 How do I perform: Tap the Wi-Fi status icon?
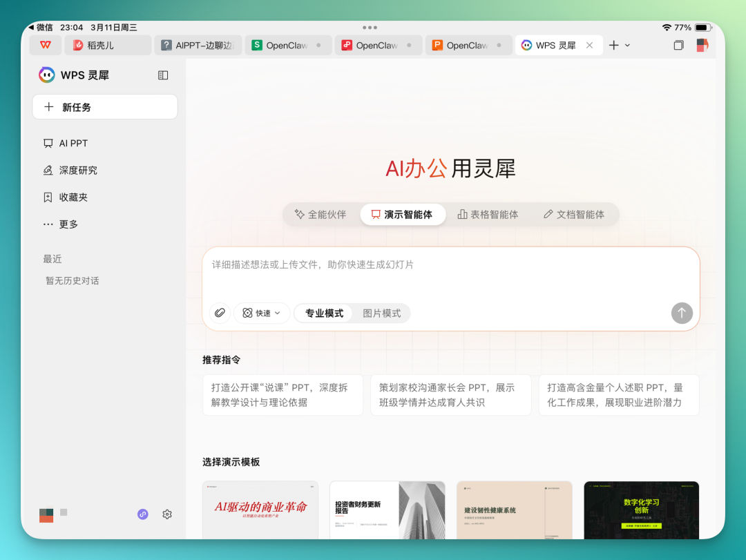(x=667, y=28)
